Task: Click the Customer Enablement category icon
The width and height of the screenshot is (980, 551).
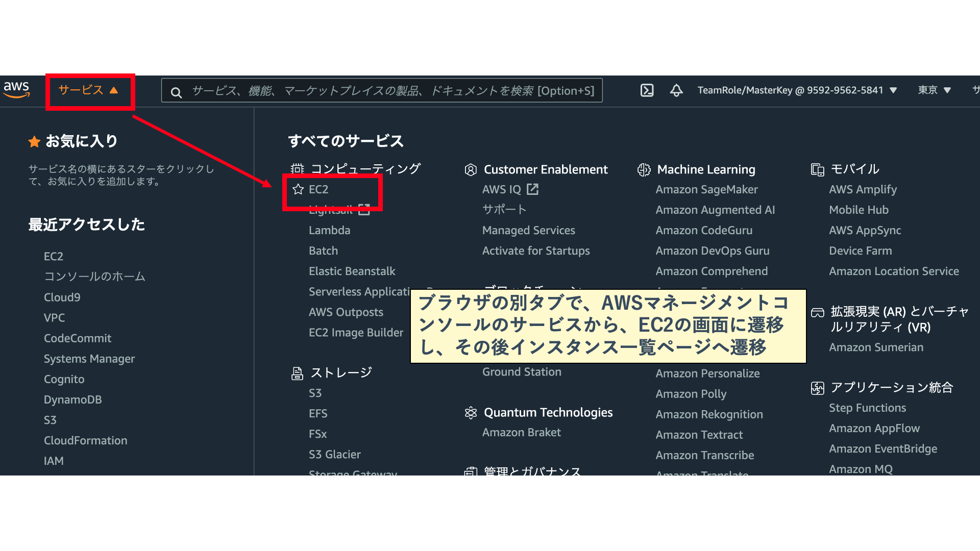Action: click(471, 169)
